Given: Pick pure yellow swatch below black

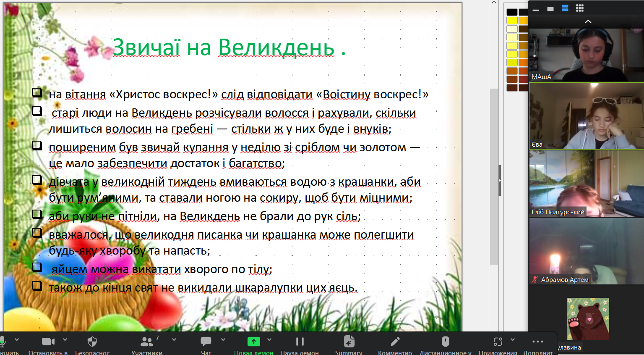Looking at the screenshot, I should (x=511, y=20).
